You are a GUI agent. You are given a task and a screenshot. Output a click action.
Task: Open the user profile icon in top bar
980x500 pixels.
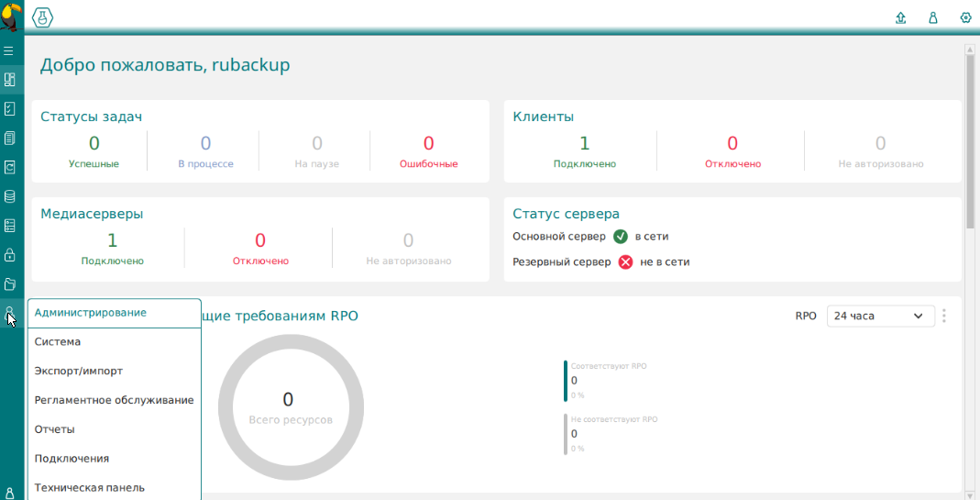[933, 17]
